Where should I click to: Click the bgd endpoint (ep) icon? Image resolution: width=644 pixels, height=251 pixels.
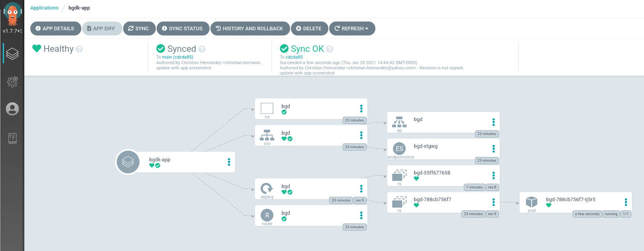(x=399, y=122)
